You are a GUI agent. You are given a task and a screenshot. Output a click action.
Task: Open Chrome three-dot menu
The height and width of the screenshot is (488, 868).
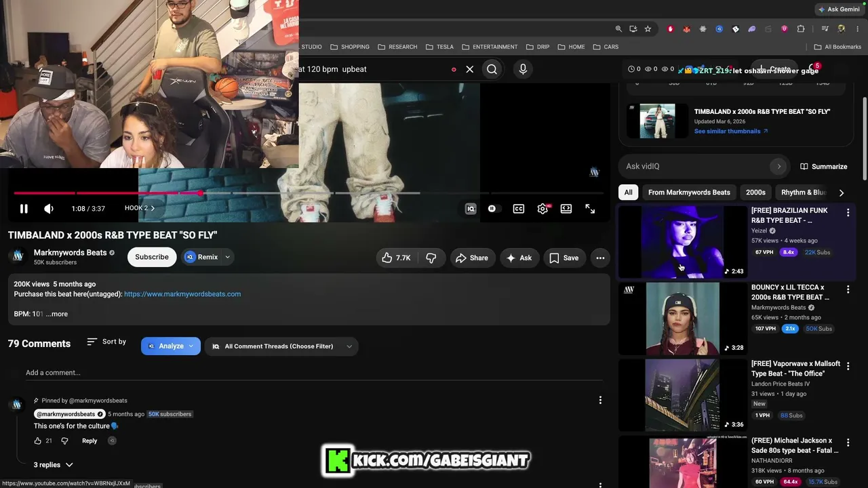pos(856,29)
